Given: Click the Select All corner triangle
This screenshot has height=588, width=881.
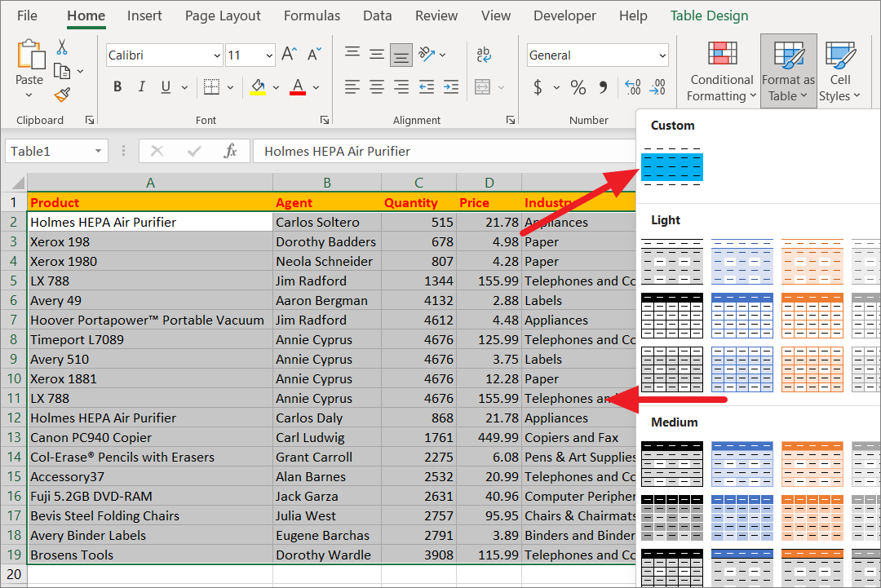Looking at the screenshot, I should (x=17, y=183).
